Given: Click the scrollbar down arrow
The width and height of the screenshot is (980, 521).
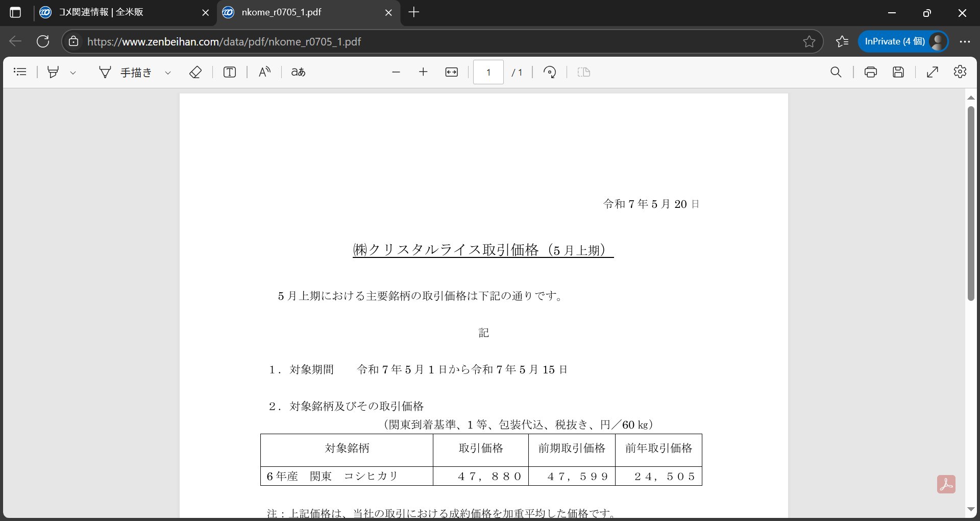Looking at the screenshot, I should [971, 509].
